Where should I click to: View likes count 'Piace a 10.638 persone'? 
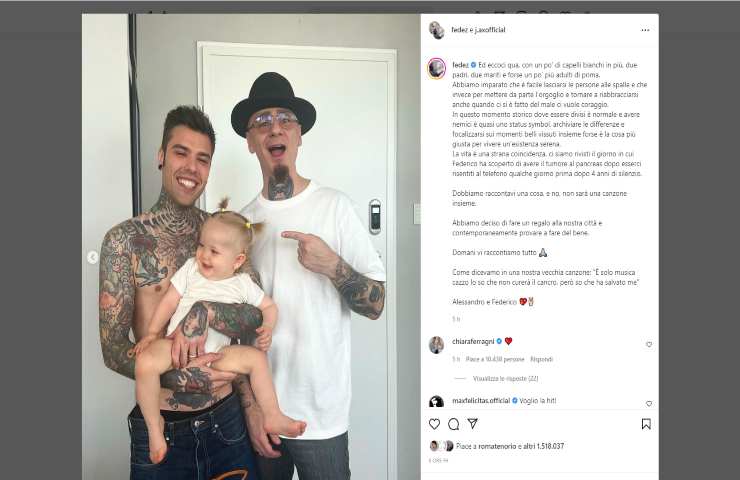[495, 359]
